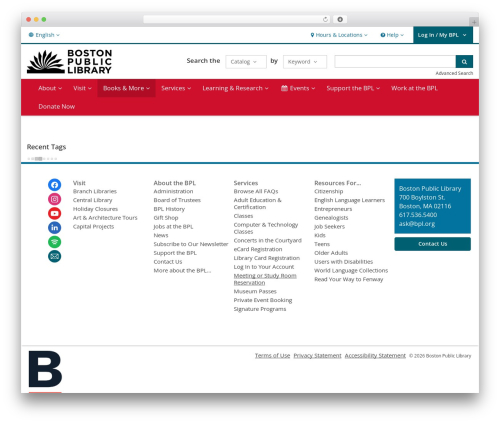Open Branch Libraries footer link

click(x=95, y=191)
